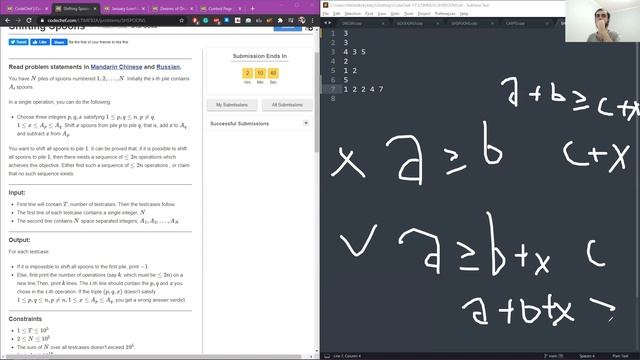
Task: Click the webcam video thumbnail
Action: (x=602, y=21)
